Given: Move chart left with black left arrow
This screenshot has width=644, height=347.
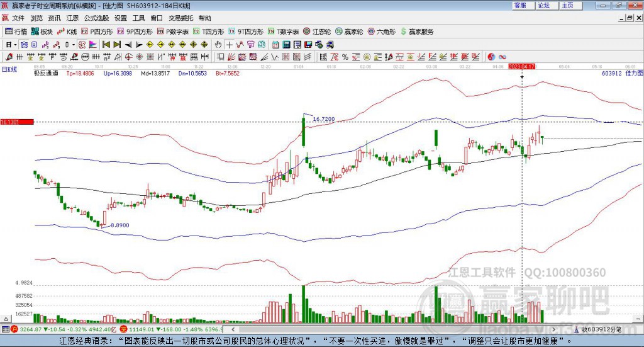Looking at the screenshot, I should (128, 45).
